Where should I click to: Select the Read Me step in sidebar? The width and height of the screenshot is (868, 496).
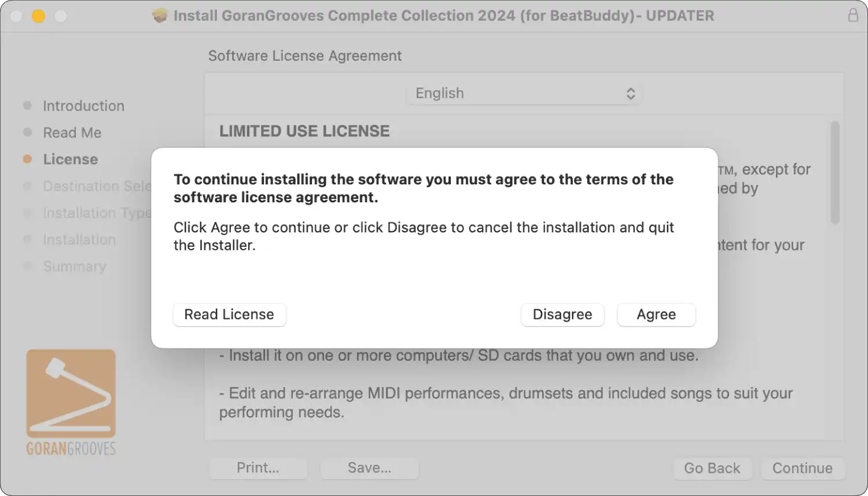pyautogui.click(x=72, y=132)
